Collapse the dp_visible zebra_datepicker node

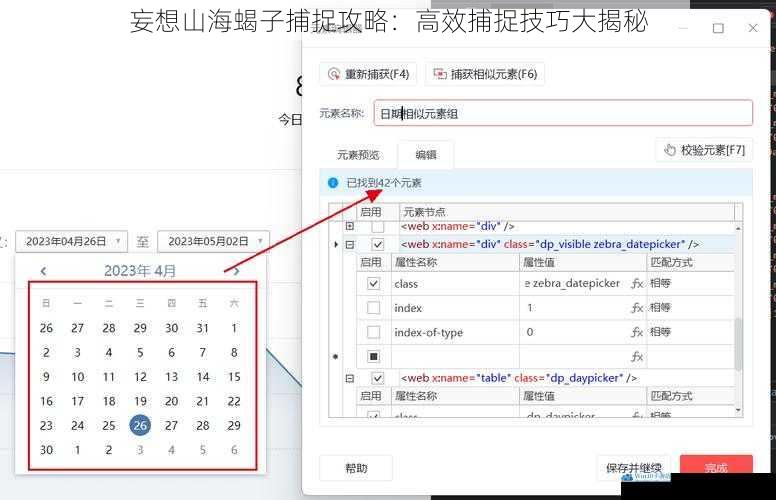(x=350, y=245)
